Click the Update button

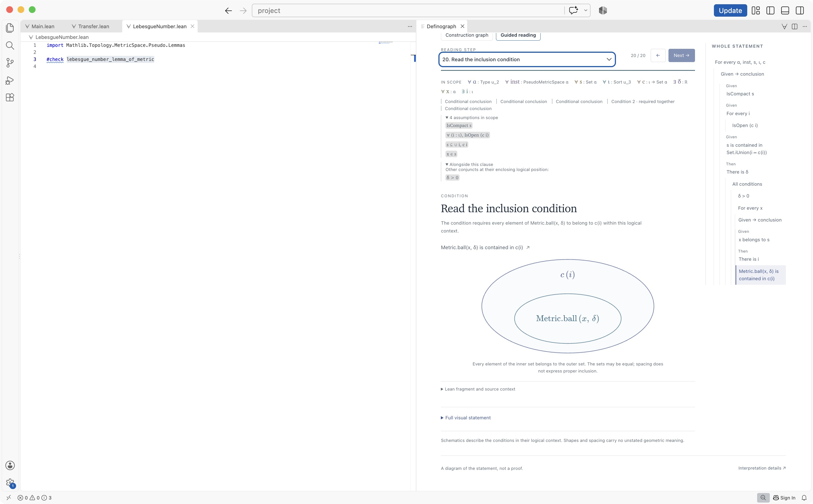click(730, 10)
